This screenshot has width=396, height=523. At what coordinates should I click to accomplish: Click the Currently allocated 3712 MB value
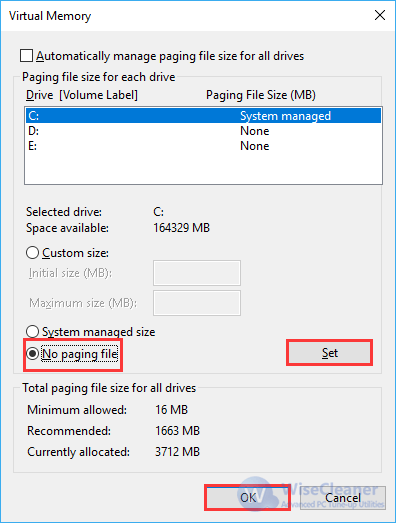(177, 452)
